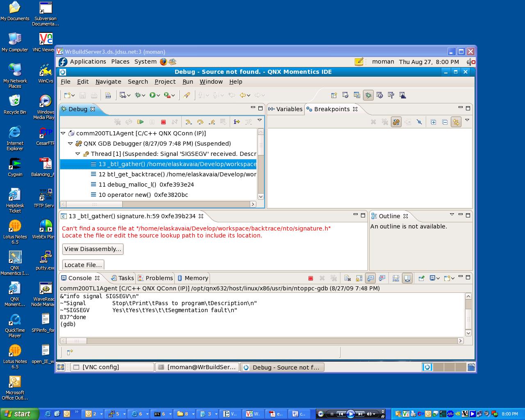The image size is (525, 420).
Task: Clear the Console output
Action: tap(347, 278)
